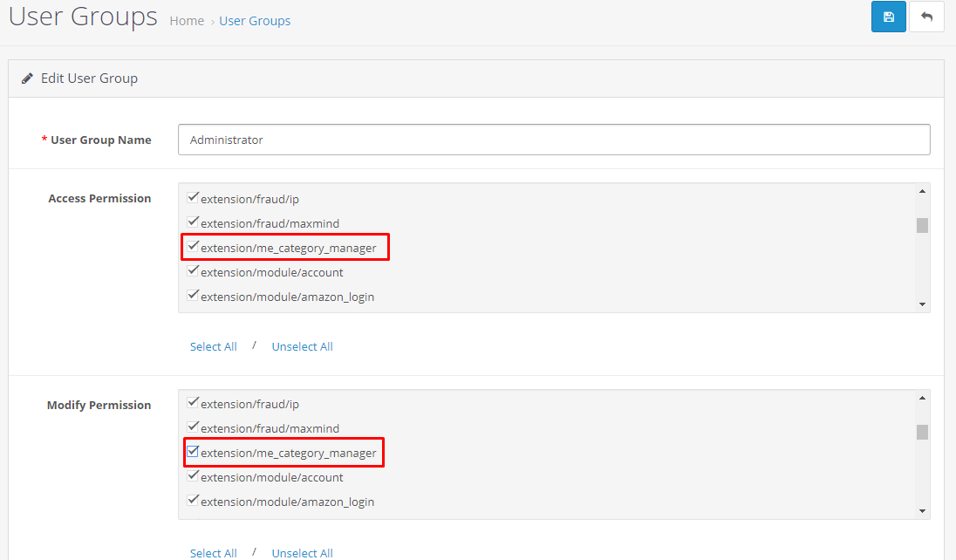The image size is (956, 560).
Task: Click Unselect All under Modify Permission
Action: (303, 553)
